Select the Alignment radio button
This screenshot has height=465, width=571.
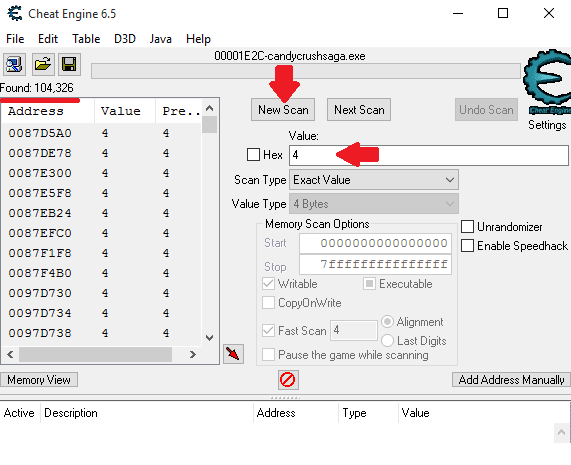[387, 322]
